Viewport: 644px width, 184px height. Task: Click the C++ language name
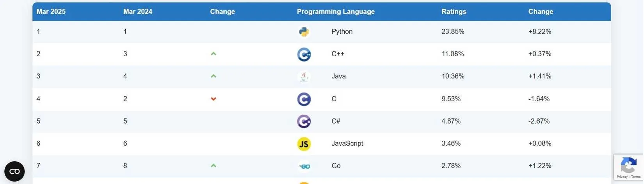click(338, 54)
